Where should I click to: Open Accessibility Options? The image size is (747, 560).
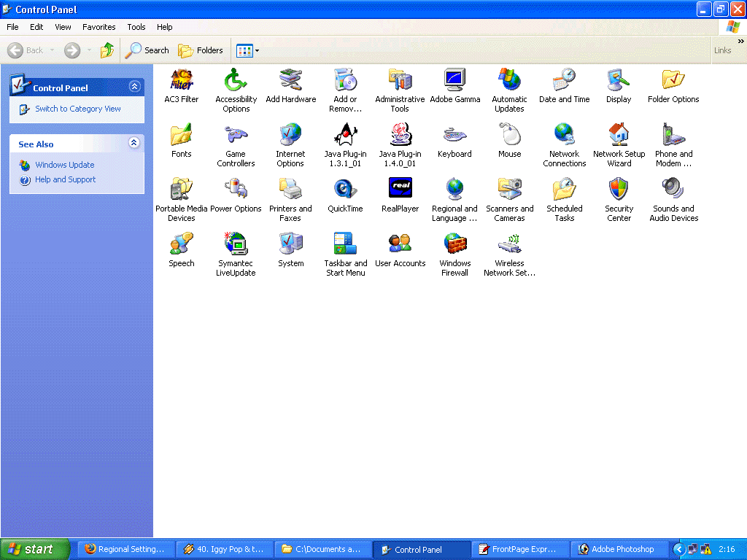(x=236, y=90)
